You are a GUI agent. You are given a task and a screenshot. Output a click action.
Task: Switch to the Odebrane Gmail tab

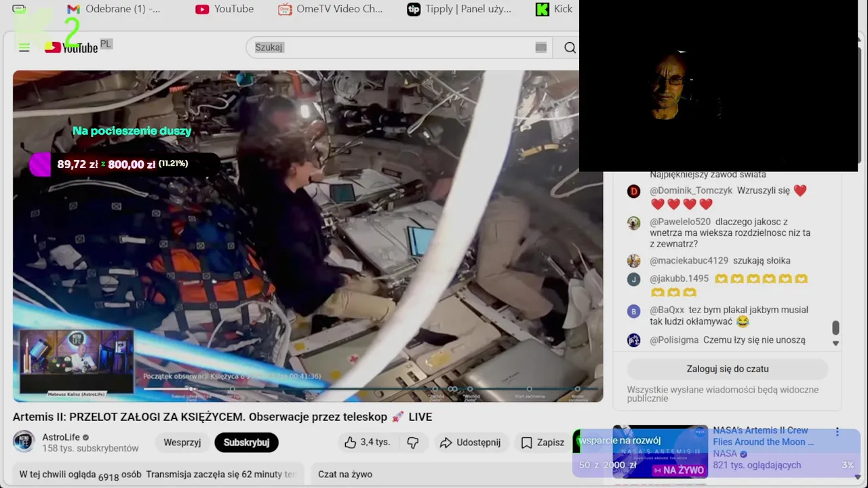(114, 9)
